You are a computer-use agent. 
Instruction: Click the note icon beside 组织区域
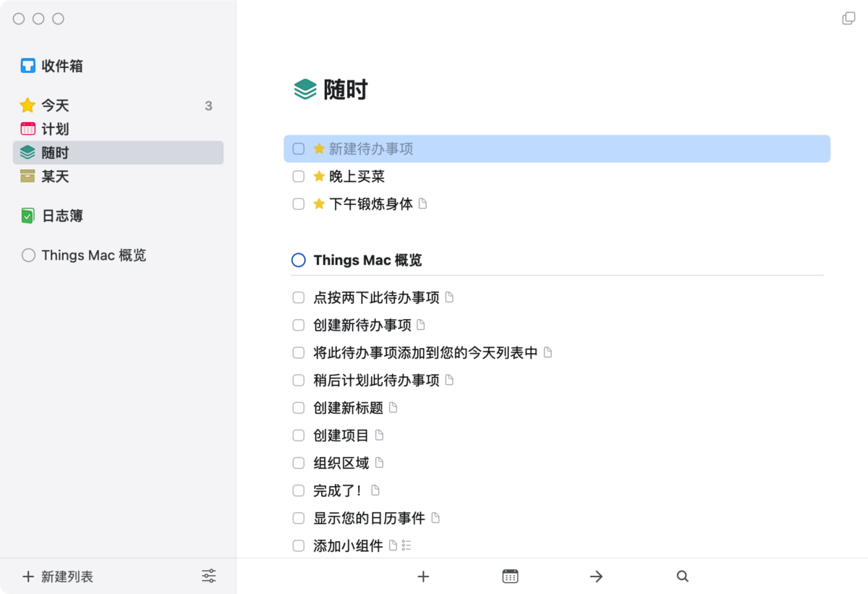pyautogui.click(x=379, y=463)
